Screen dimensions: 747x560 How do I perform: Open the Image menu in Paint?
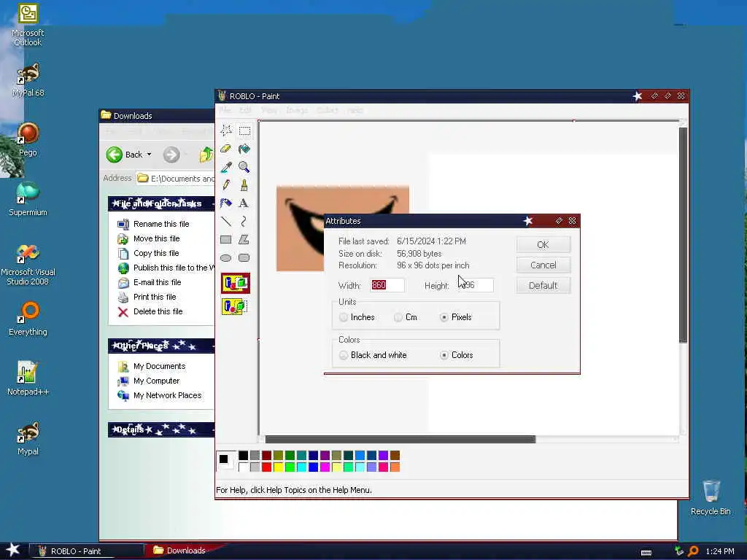coord(297,110)
